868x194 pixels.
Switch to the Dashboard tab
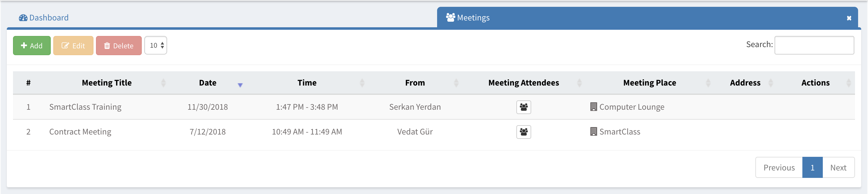[x=49, y=18]
